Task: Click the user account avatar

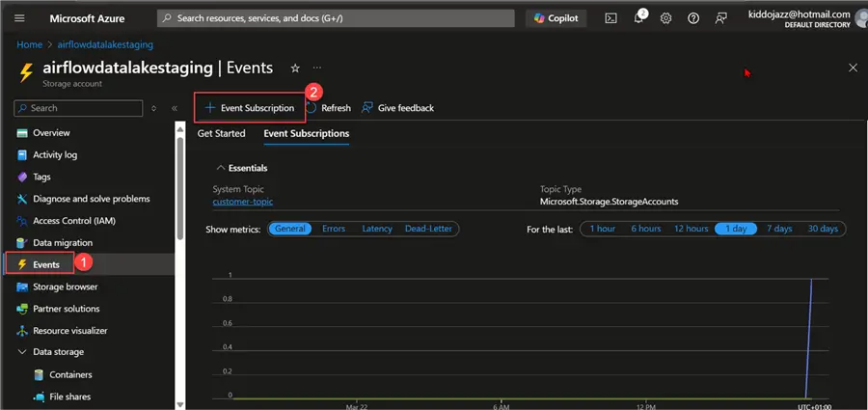Action: pos(861,18)
